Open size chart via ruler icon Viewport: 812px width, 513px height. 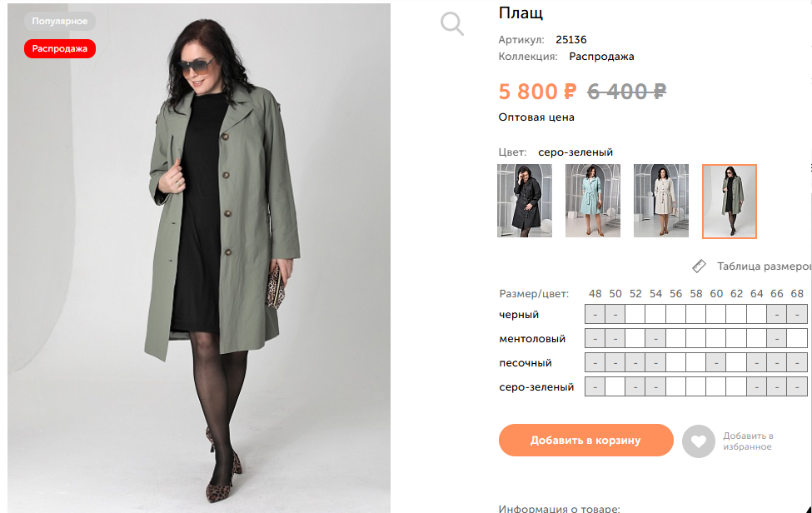tap(699, 266)
